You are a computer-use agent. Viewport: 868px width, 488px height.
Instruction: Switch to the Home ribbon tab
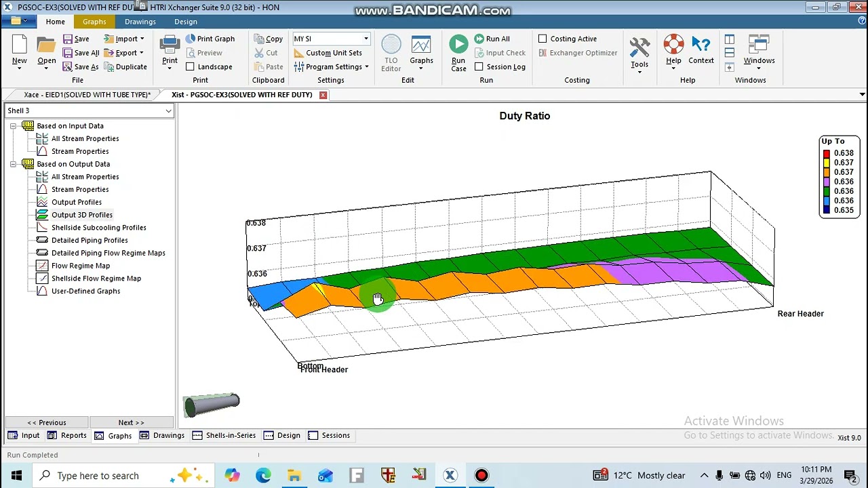coord(56,22)
